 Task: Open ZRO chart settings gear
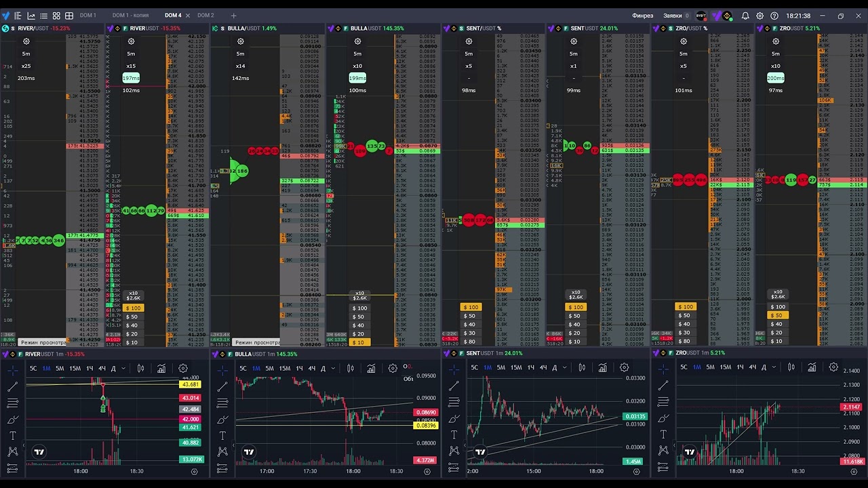click(833, 367)
